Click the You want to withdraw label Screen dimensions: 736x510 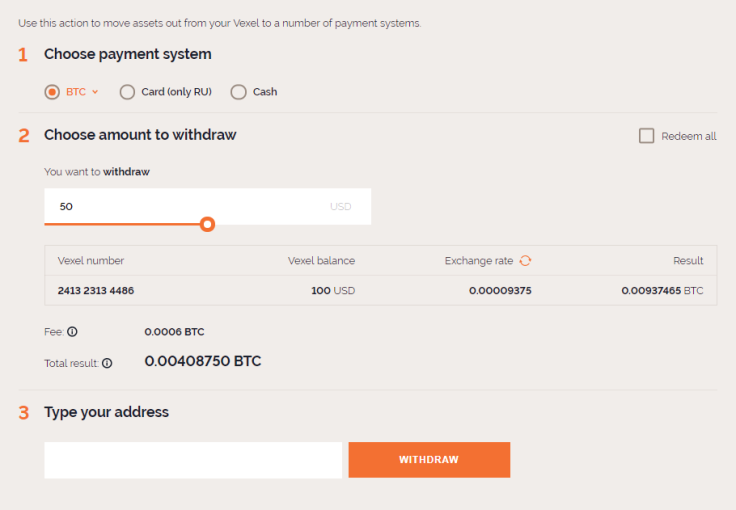tap(97, 172)
